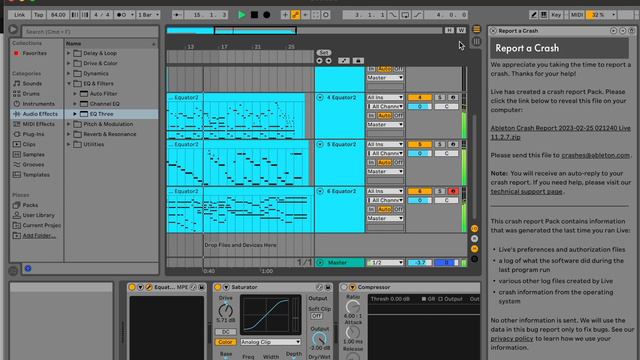Screen dimensions: 640x360
Task: Toggle H height optimize button
Action: [x=449, y=30]
